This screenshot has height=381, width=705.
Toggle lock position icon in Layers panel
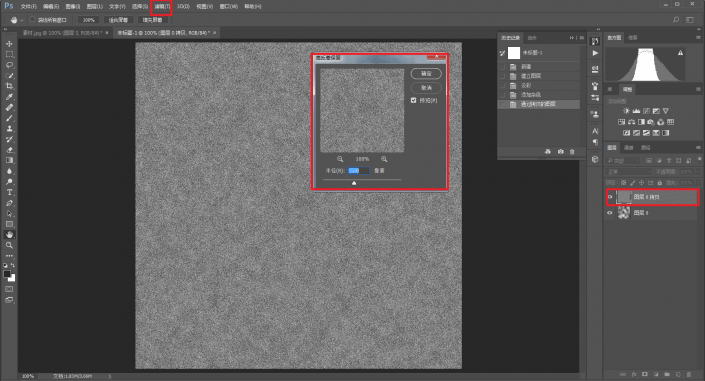[x=642, y=183]
